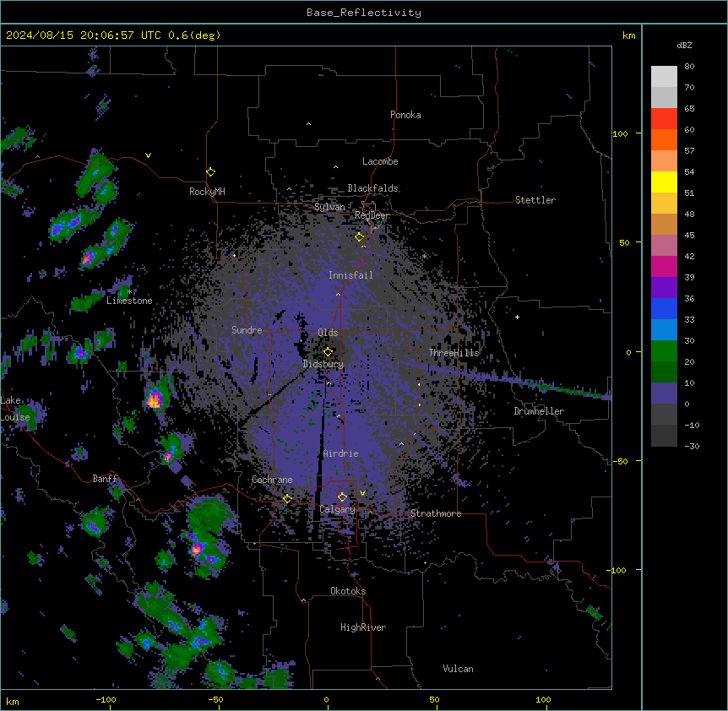Click the Base_Reflectivity title
This screenshot has width=728, height=711.
[364, 13]
